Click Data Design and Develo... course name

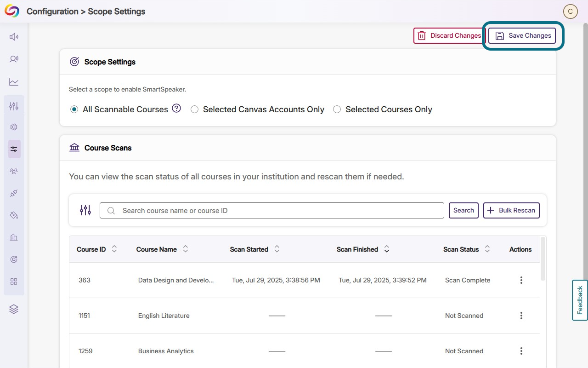(x=176, y=280)
